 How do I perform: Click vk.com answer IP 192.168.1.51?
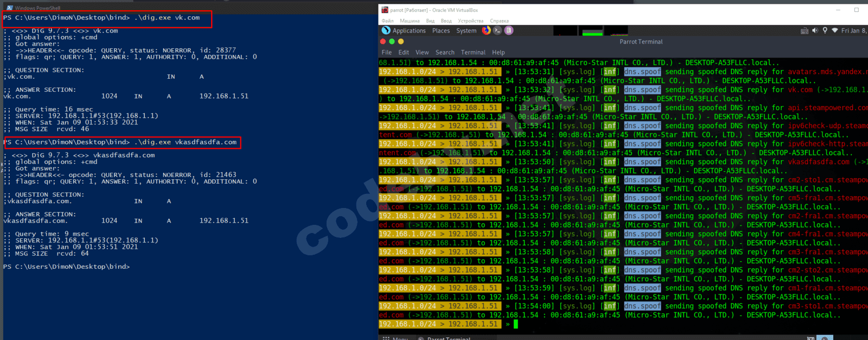tap(224, 96)
